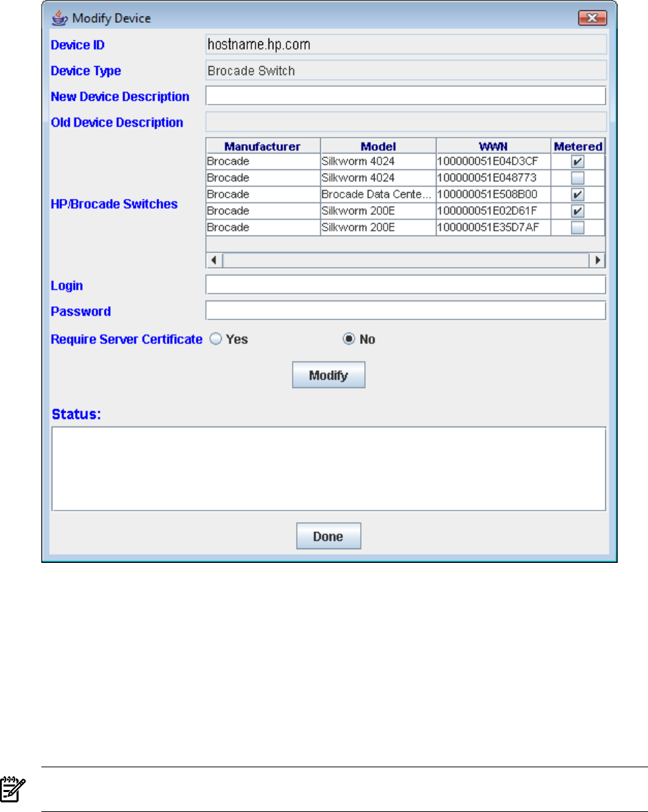The height and width of the screenshot is (812, 648).
Task: Focus the Password input field
Action: coord(406,311)
